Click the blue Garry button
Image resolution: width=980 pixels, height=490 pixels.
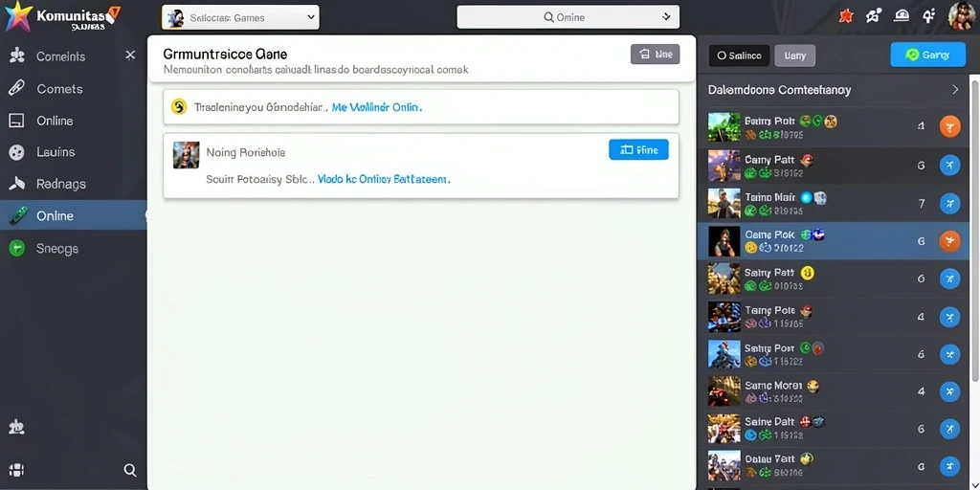pos(926,55)
